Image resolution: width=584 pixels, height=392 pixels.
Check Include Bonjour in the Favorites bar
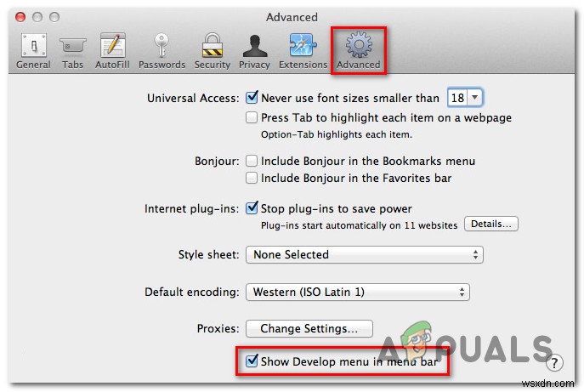point(252,178)
